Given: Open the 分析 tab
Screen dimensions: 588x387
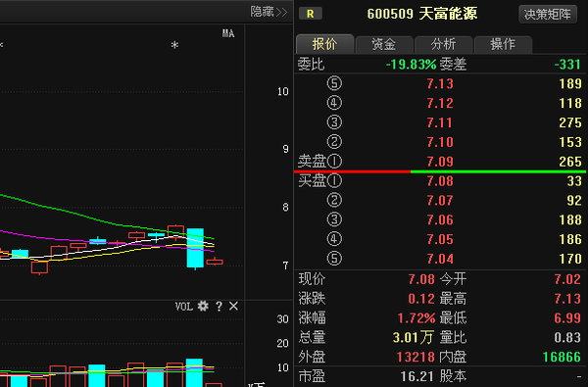Looking at the screenshot, I should [443, 45].
